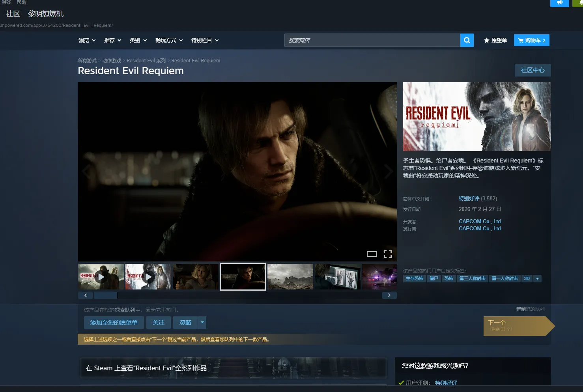Viewport: 583px width, 392px height.
Task: Open the 类别 (Categories) dropdown menu
Action: pyautogui.click(x=138, y=40)
